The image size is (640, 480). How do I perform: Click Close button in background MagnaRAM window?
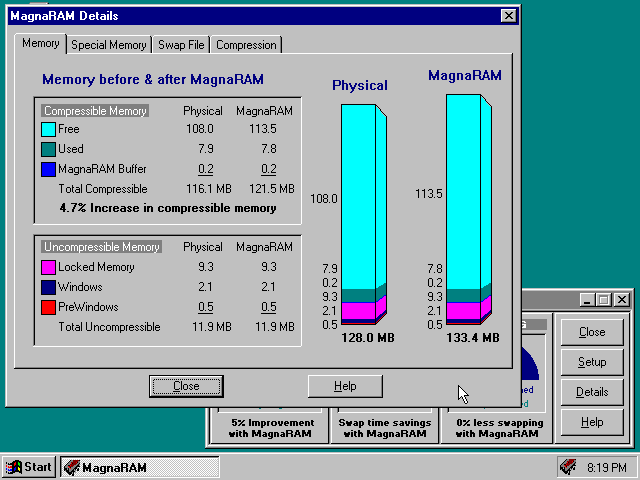pos(592,332)
